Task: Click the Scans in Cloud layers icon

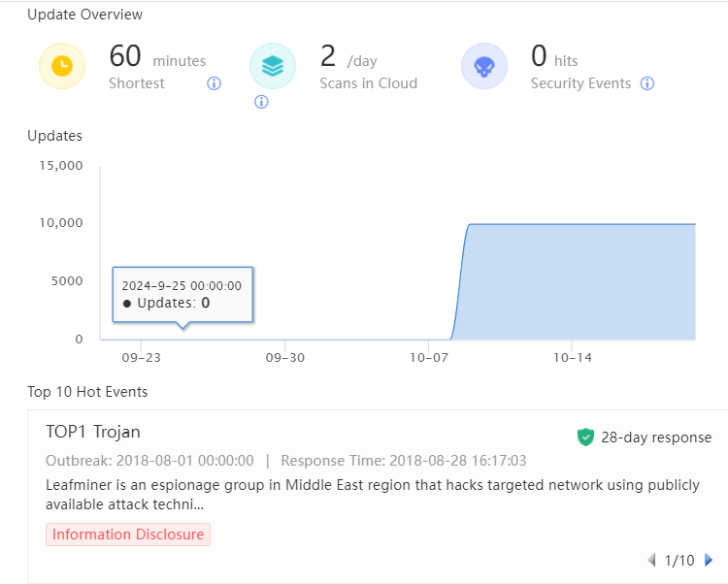Action: coord(273,66)
